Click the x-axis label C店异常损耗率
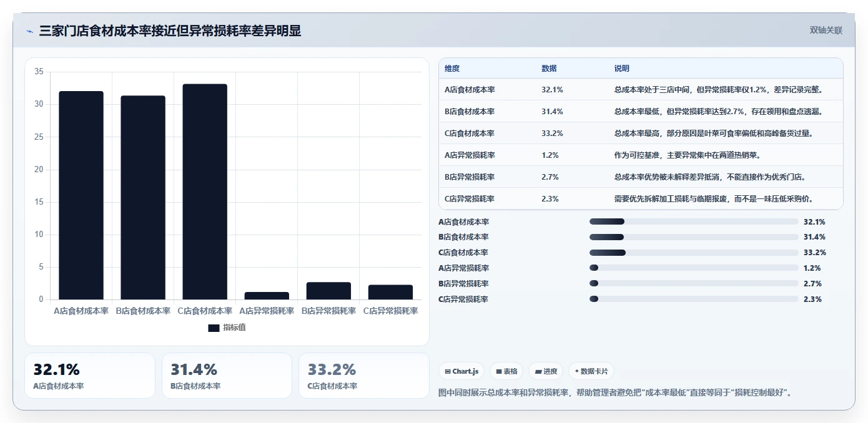Image resolution: width=868 pixels, height=423 pixels. click(x=391, y=311)
